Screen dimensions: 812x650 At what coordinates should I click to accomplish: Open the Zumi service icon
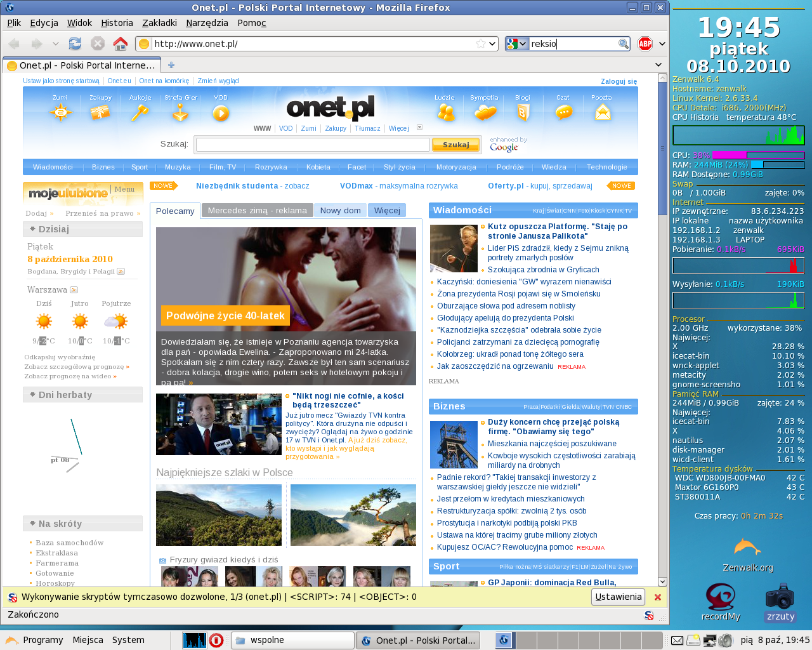point(60,112)
